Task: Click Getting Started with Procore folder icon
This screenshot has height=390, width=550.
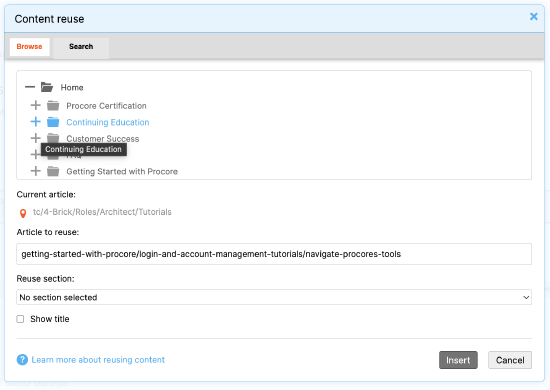Action: (x=53, y=171)
